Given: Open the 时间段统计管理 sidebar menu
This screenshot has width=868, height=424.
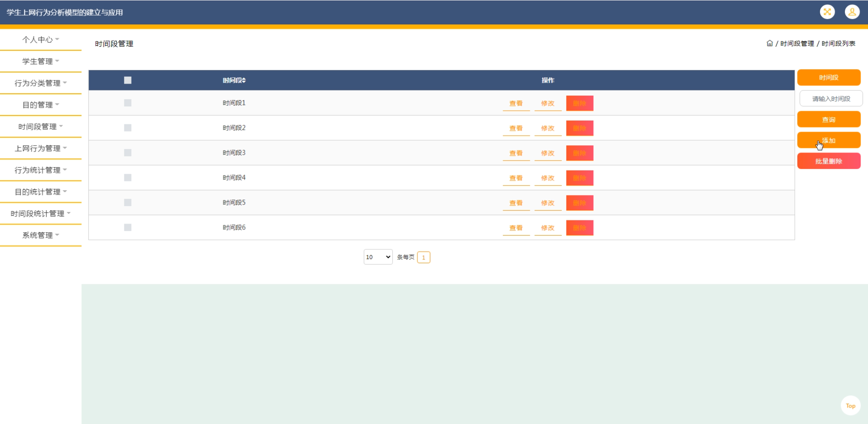Looking at the screenshot, I should (41, 213).
